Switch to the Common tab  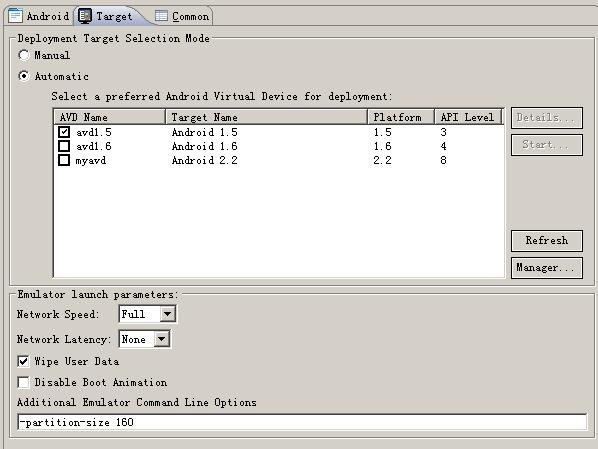[x=182, y=16]
